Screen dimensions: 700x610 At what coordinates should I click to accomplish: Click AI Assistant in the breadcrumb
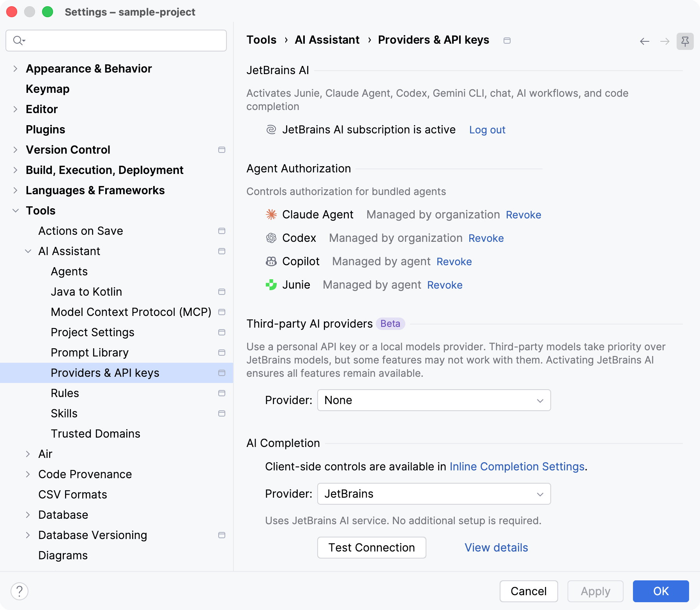point(327,40)
